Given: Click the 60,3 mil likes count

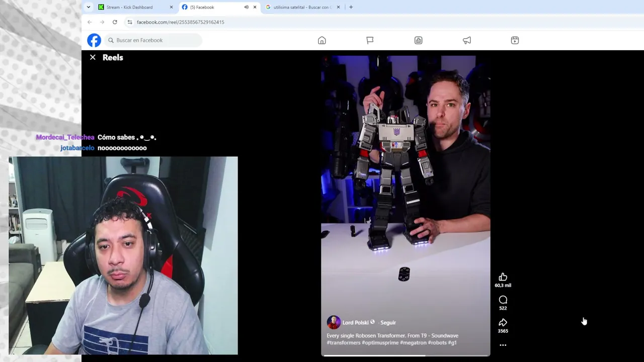Looking at the screenshot, I should tap(503, 286).
